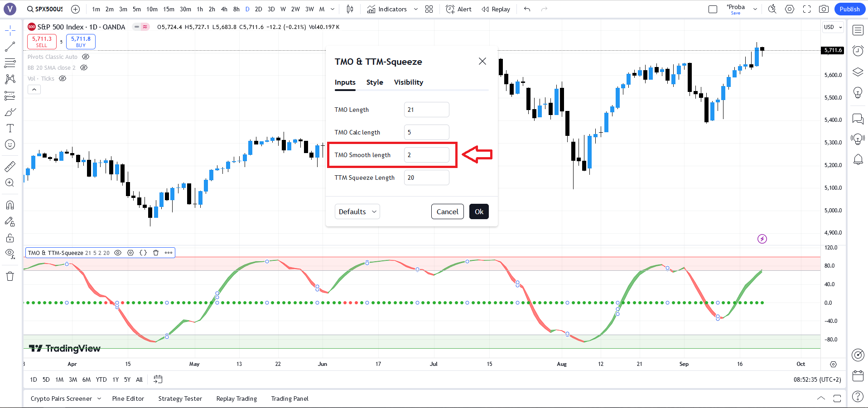
Task: Open chart settings gear in top bar
Action: click(x=790, y=9)
